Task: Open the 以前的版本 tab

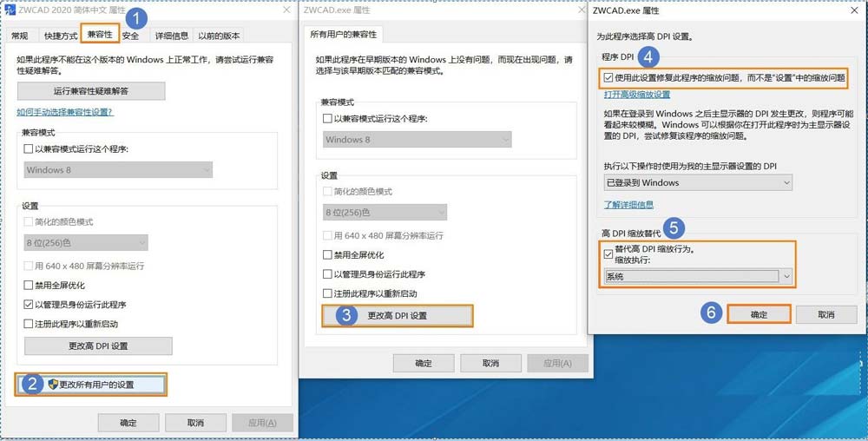Action: (x=220, y=36)
